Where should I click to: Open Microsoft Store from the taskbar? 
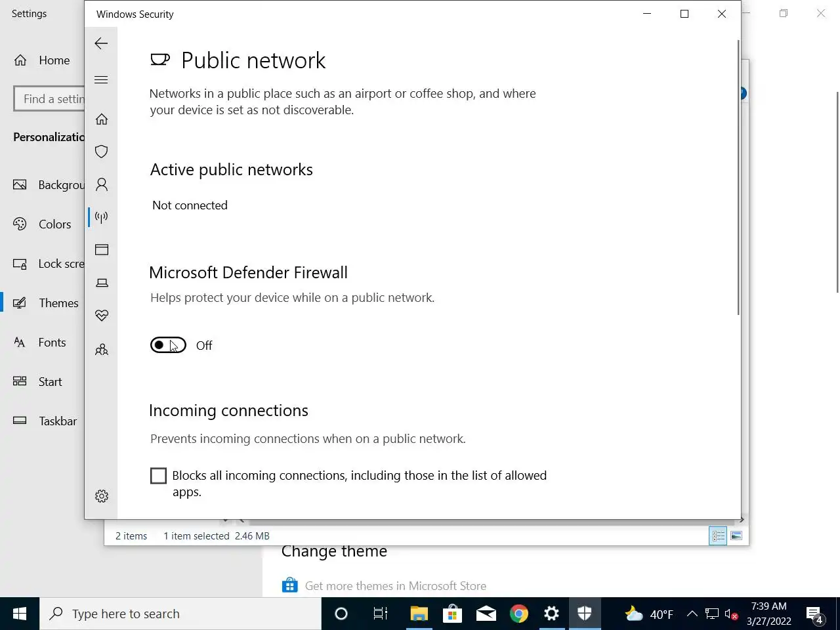click(x=452, y=614)
